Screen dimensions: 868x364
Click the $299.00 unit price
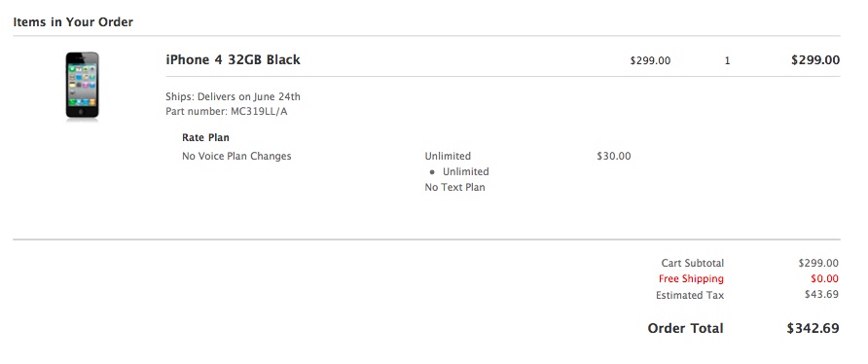click(x=650, y=61)
